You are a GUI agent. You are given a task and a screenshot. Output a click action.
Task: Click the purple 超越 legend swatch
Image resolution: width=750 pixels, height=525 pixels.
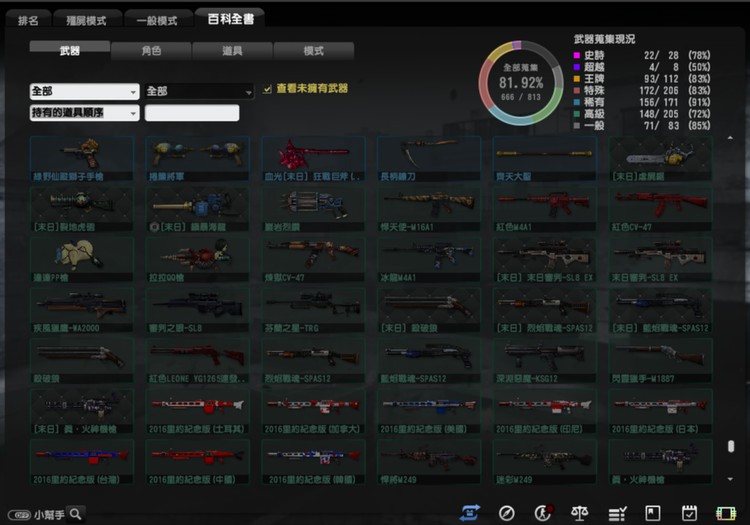click(x=577, y=67)
